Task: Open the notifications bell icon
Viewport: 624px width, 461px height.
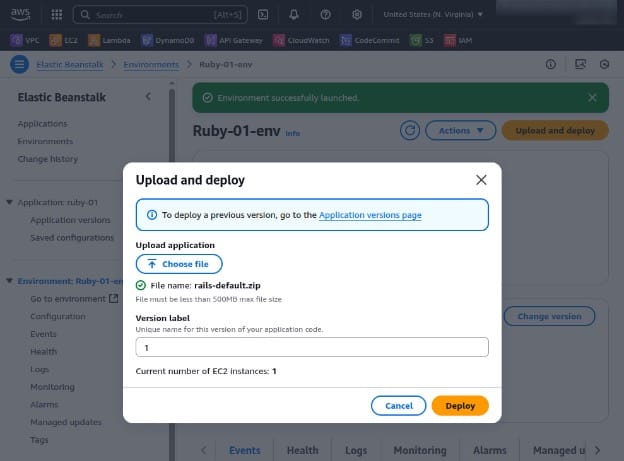Action: click(294, 15)
